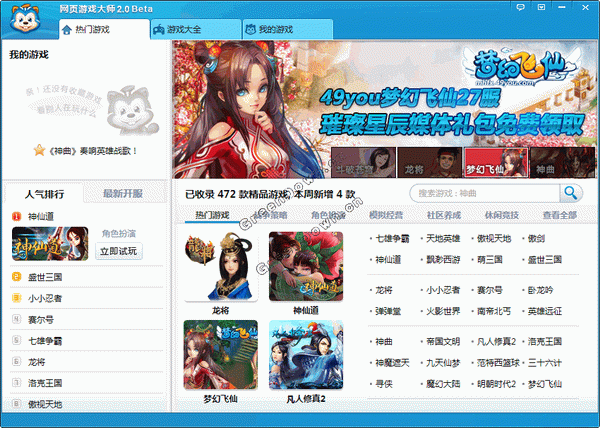Select the 斗破苍穹 banner thumbnail
Image resolution: width=600 pixels, height=428 pixels.
[364, 163]
